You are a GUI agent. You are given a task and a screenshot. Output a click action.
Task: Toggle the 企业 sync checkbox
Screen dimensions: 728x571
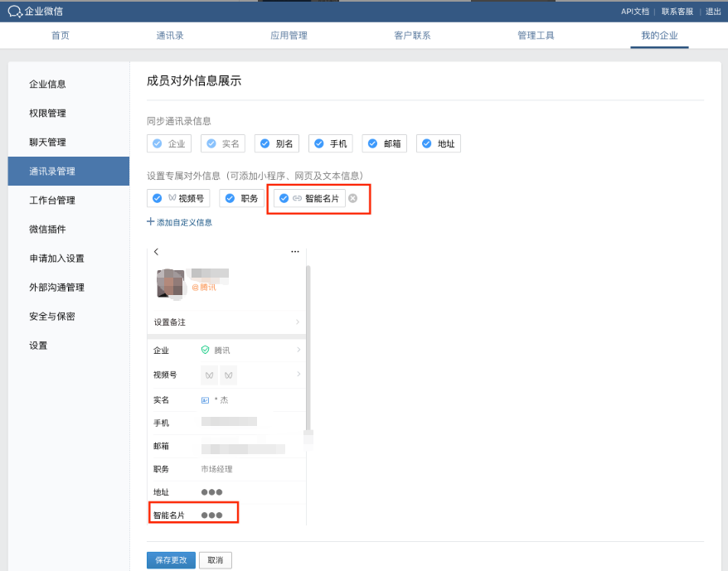158,143
